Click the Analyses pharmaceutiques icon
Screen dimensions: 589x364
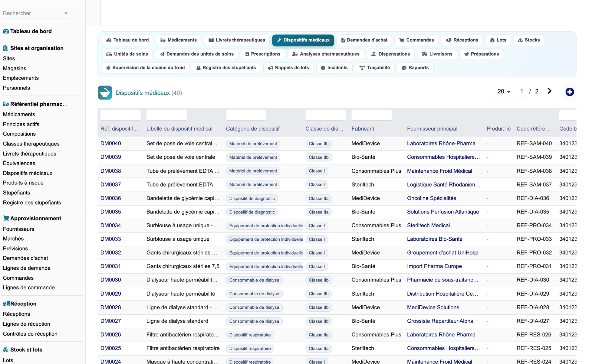click(295, 54)
